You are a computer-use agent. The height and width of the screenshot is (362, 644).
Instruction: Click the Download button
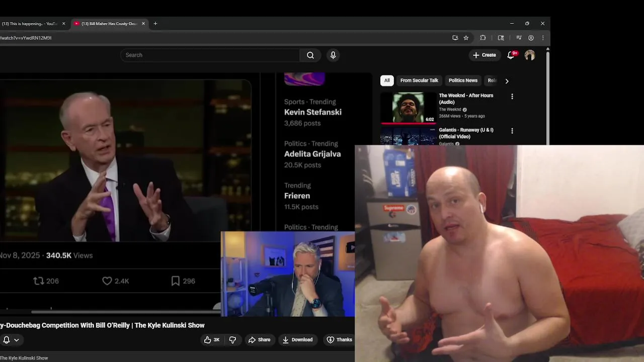297,340
